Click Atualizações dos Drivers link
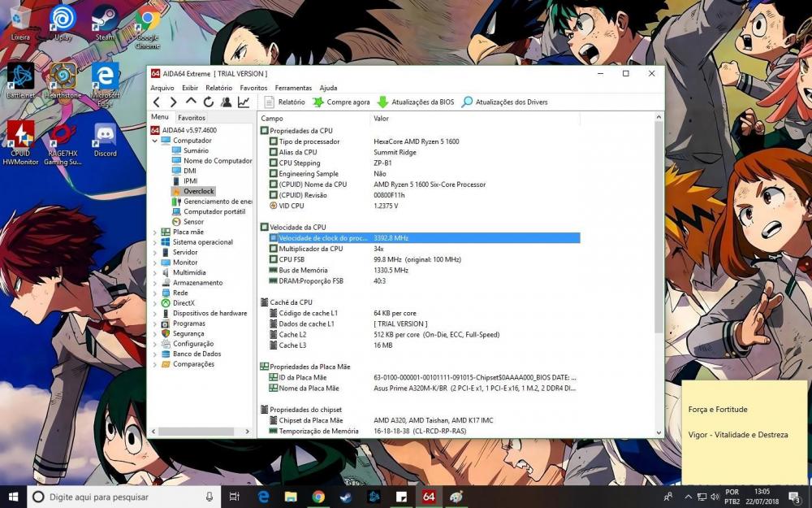Screen dimensions: 812x508 coord(504,102)
